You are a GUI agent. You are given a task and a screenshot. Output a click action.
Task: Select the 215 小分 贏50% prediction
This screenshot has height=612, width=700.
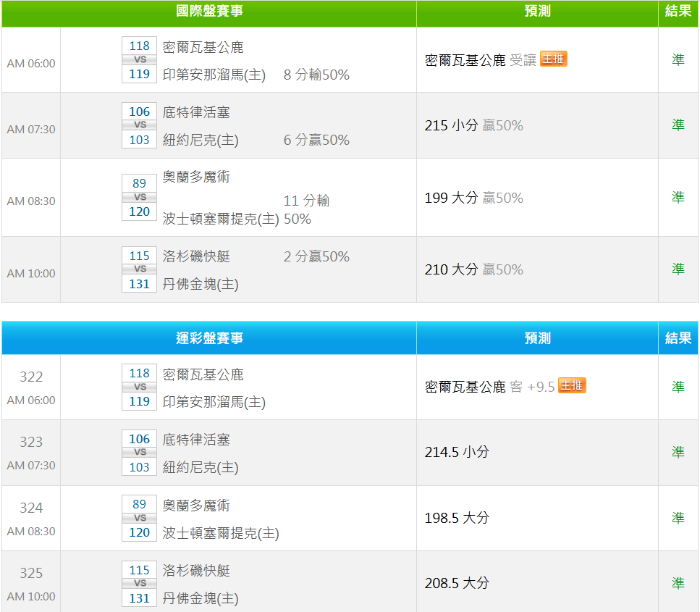click(473, 125)
